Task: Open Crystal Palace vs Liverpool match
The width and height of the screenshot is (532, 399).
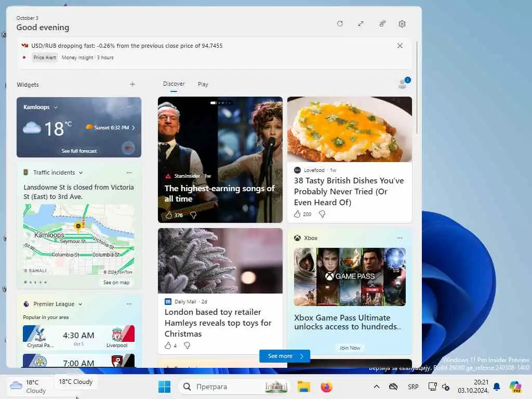Action: [79, 337]
